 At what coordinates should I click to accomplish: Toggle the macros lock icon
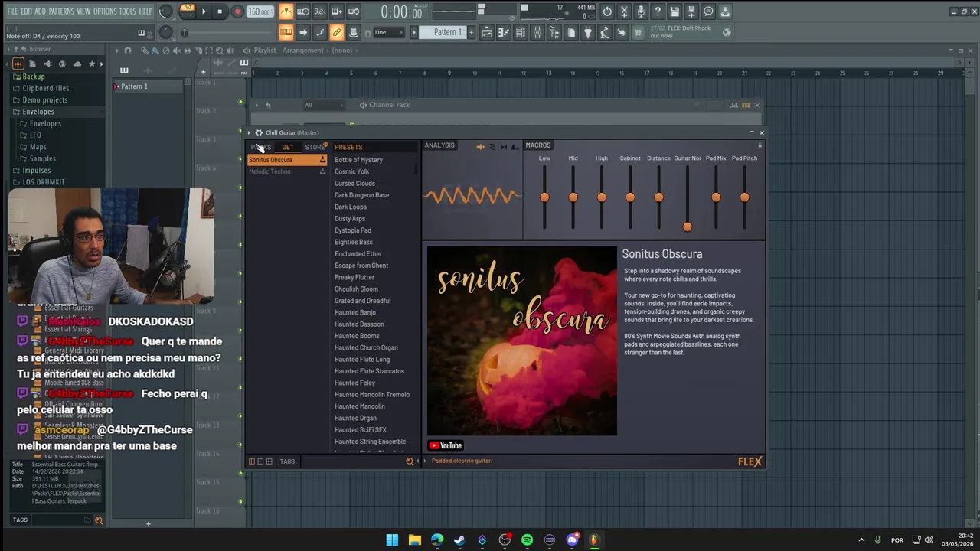point(759,145)
